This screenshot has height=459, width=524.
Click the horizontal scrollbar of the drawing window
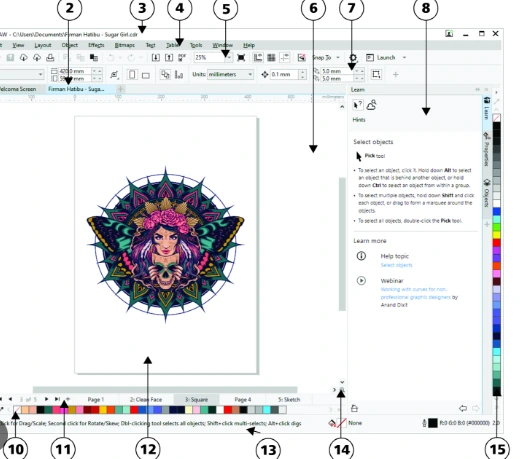[x=165, y=390]
